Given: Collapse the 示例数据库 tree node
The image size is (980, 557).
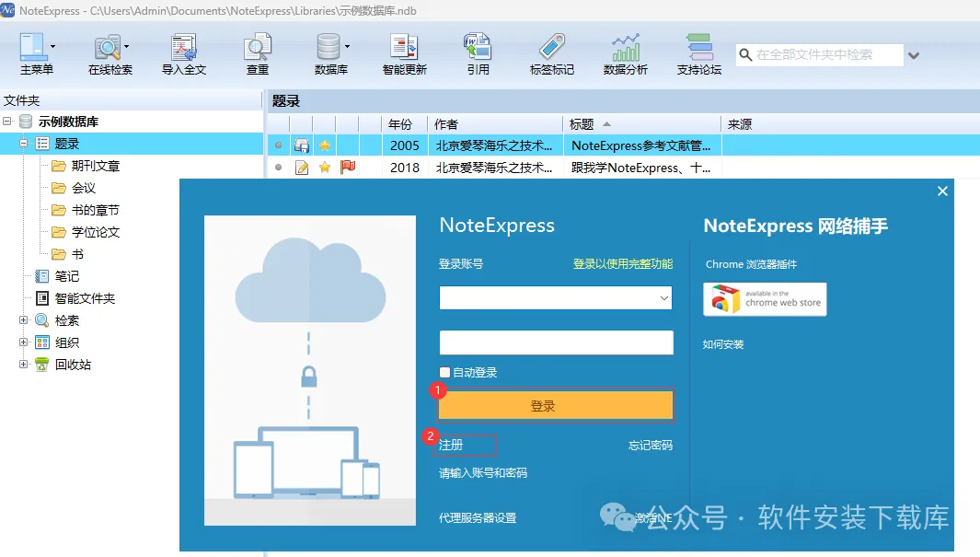Looking at the screenshot, I should click(x=6, y=122).
